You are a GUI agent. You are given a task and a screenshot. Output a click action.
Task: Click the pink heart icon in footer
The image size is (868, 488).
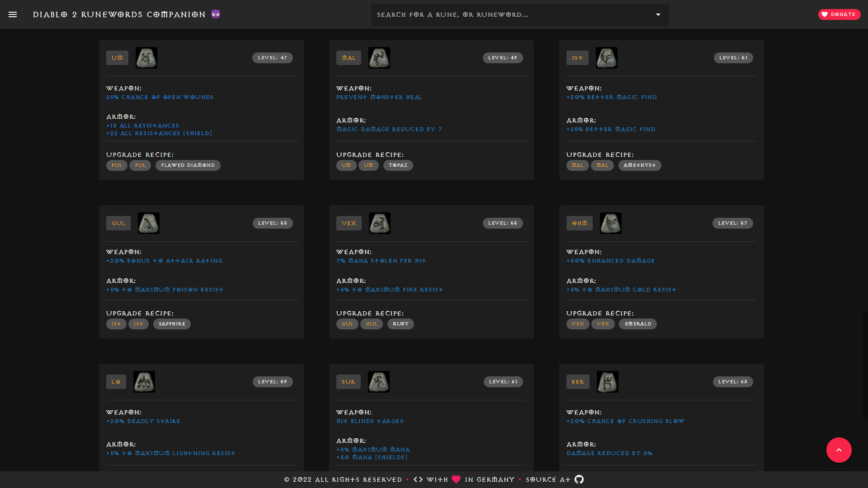[456, 479]
